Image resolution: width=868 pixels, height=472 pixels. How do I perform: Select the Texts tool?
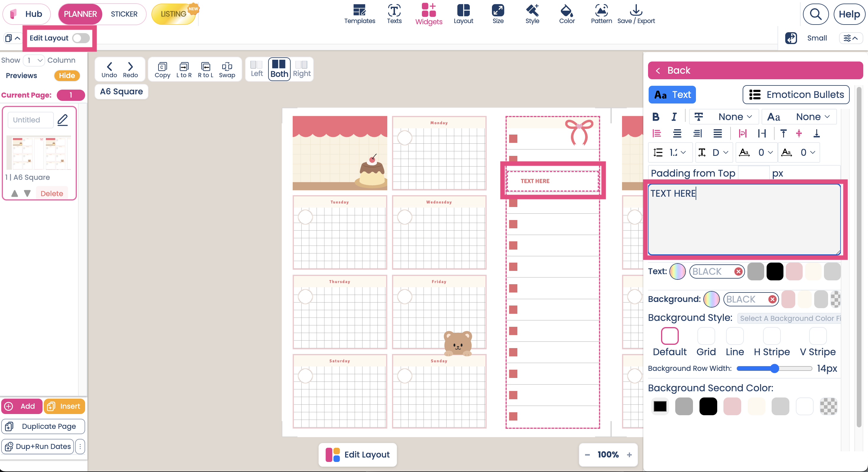[394, 14]
